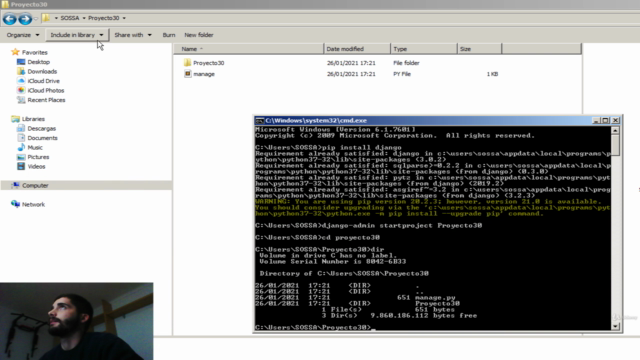Go forward with the Explorer forward arrow
Screen dimensions: 640x360
click(x=25, y=19)
